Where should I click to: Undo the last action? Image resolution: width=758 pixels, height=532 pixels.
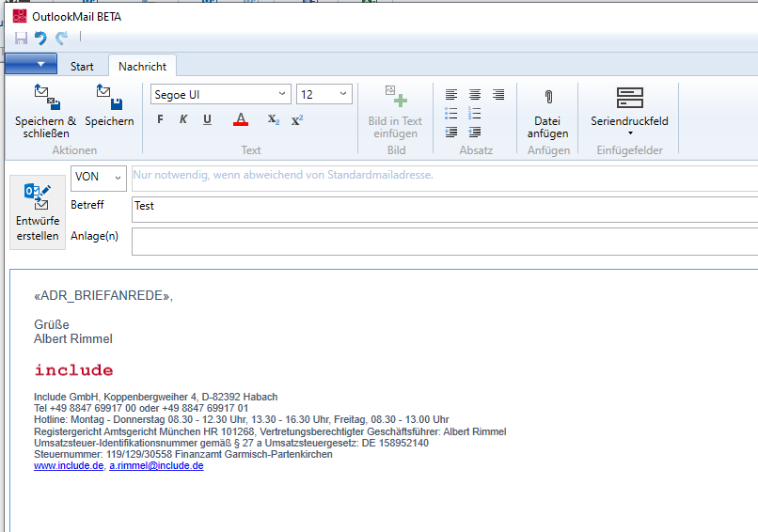[40, 38]
